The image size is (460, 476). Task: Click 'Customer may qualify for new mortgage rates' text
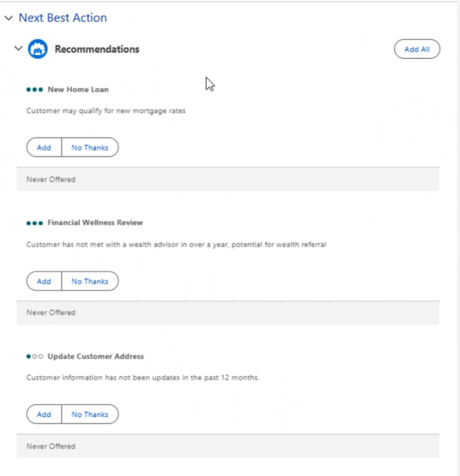[x=106, y=111]
